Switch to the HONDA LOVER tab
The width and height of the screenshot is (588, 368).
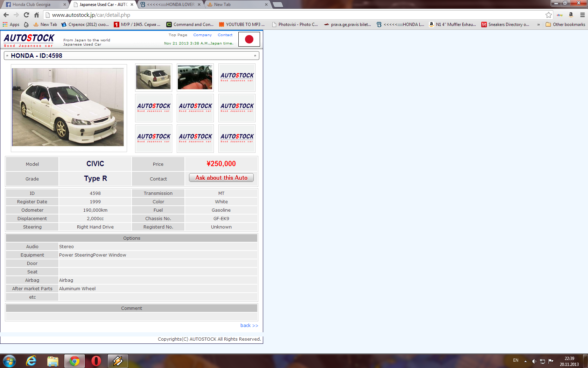pos(170,5)
